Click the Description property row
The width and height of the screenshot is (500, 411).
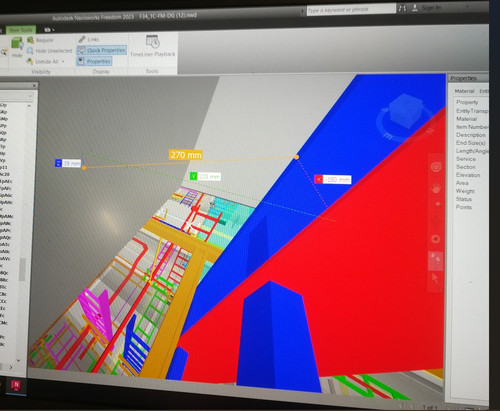pyautogui.click(x=471, y=135)
